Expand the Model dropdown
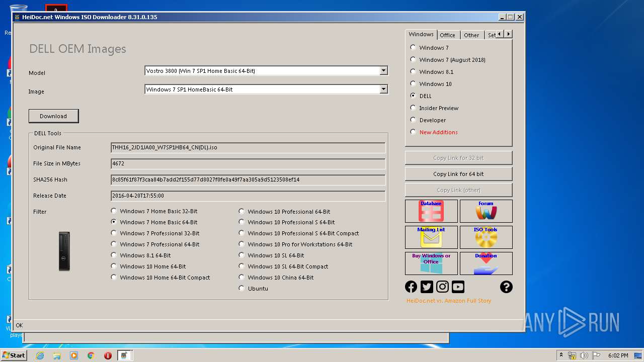 [x=383, y=71]
